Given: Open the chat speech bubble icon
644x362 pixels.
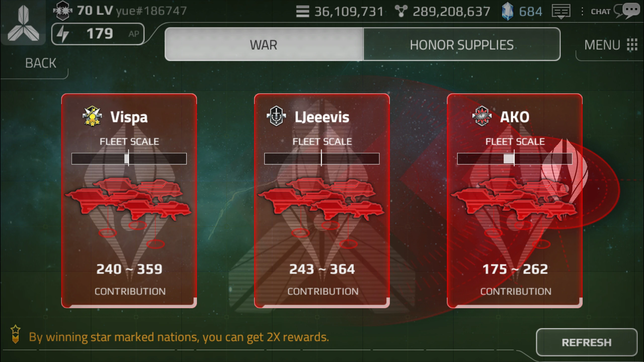Looking at the screenshot, I should (x=626, y=11).
